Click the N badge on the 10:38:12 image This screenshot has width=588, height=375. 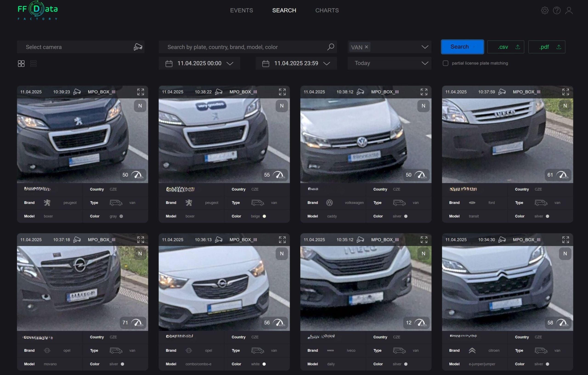point(423,106)
